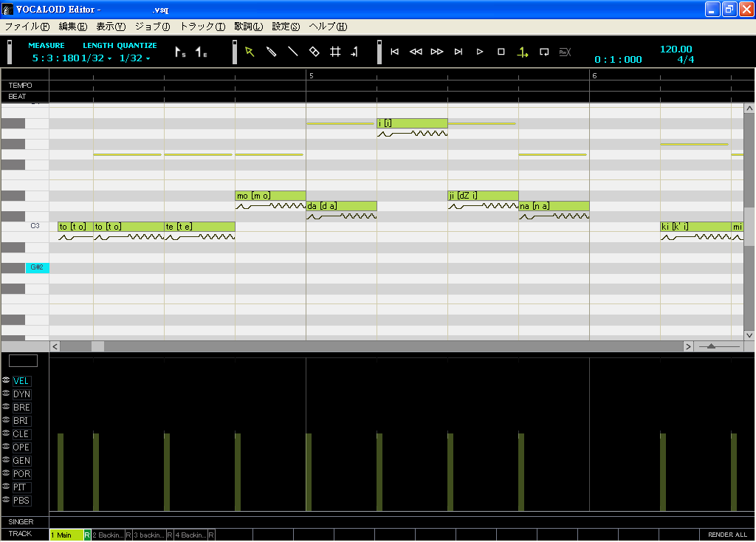Start playback with play button
The image size is (756, 542).
pos(480,52)
